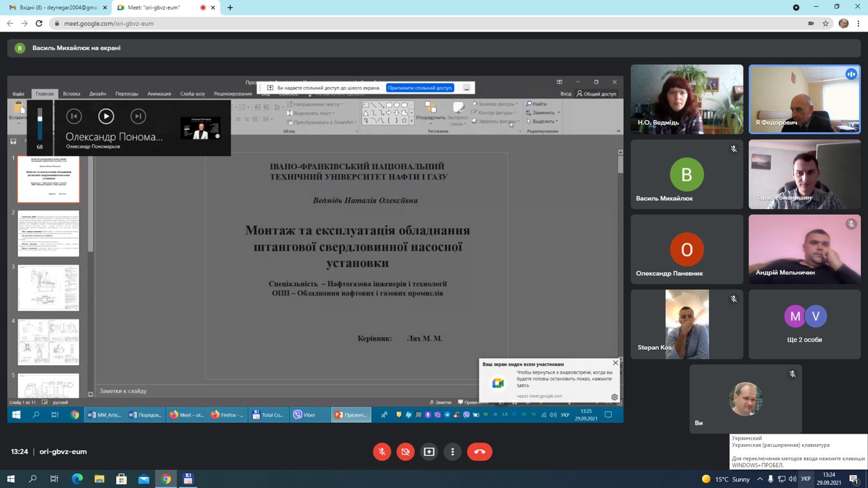
Task: Open Microsoft Edge from the taskbar
Action: (77, 479)
